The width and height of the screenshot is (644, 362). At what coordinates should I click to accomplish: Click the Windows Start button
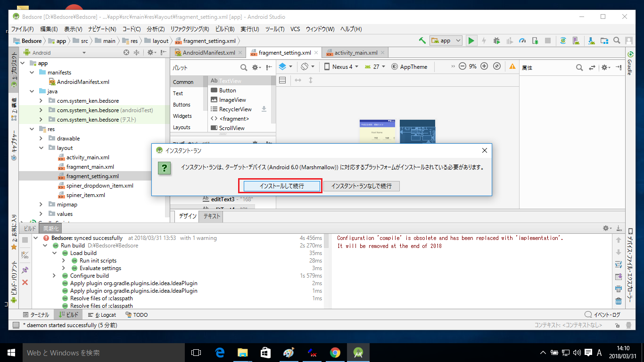pyautogui.click(x=11, y=353)
